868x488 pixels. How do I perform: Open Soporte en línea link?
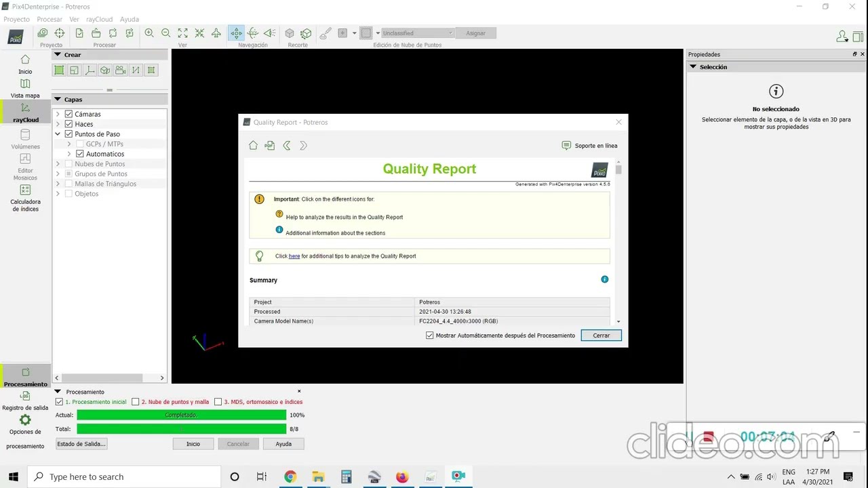[x=590, y=146]
